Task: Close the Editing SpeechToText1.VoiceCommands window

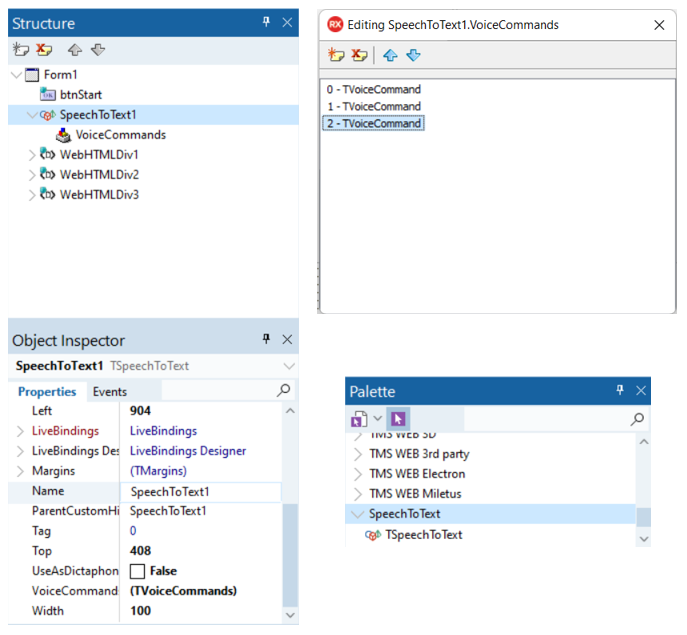Action: point(659,25)
